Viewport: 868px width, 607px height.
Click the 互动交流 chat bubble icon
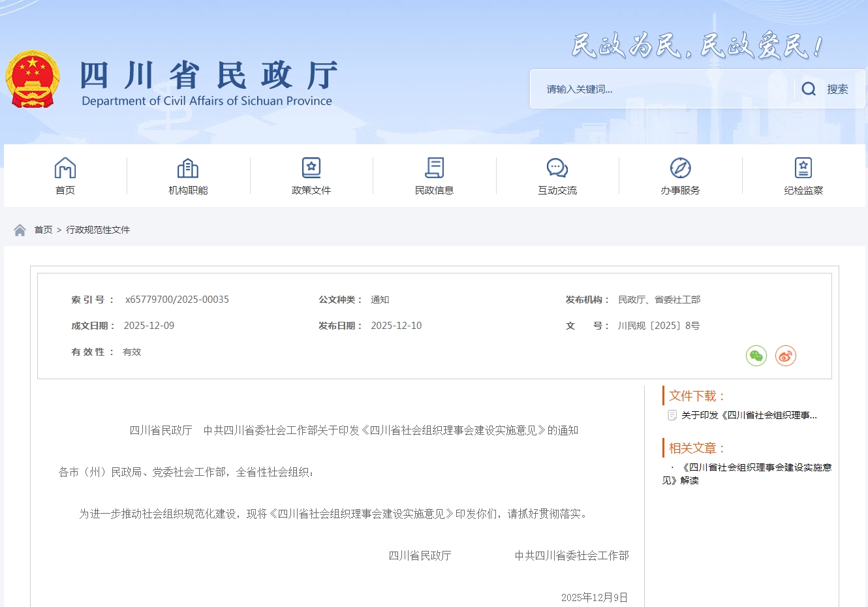(557, 168)
